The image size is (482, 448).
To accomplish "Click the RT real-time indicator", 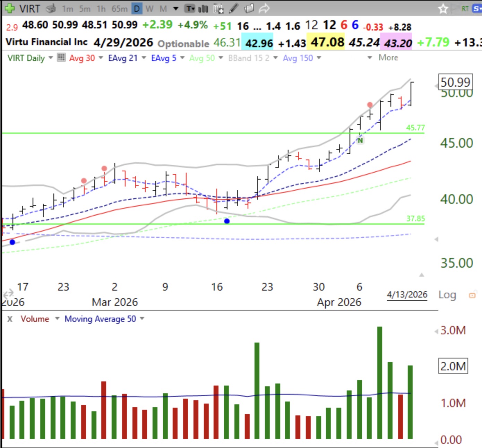I will [465, 9].
